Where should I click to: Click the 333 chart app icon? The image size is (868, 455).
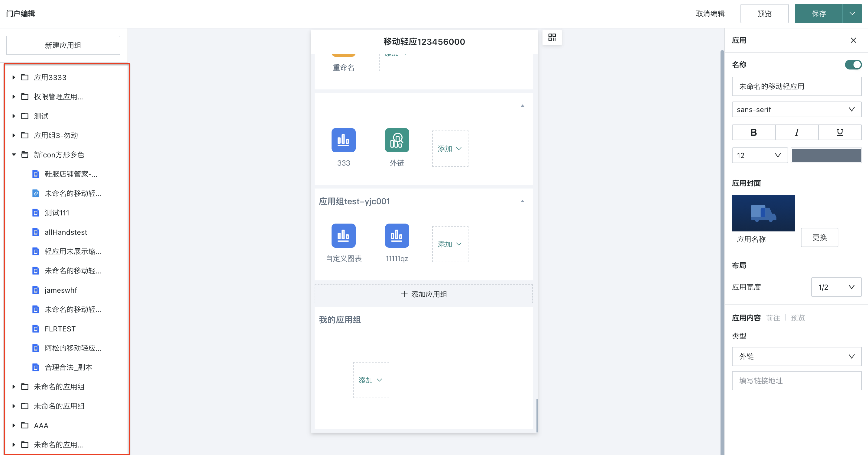pos(343,140)
